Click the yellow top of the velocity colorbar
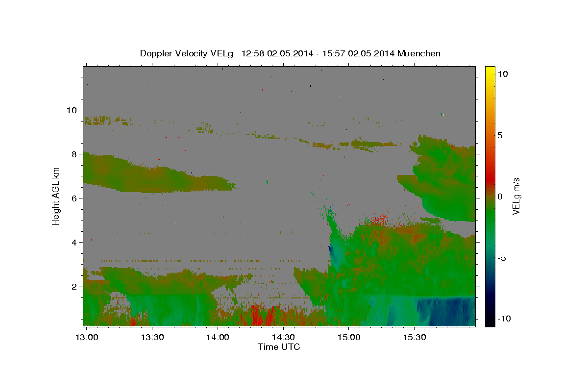Viewport: 588px width, 392px height. tap(490, 70)
